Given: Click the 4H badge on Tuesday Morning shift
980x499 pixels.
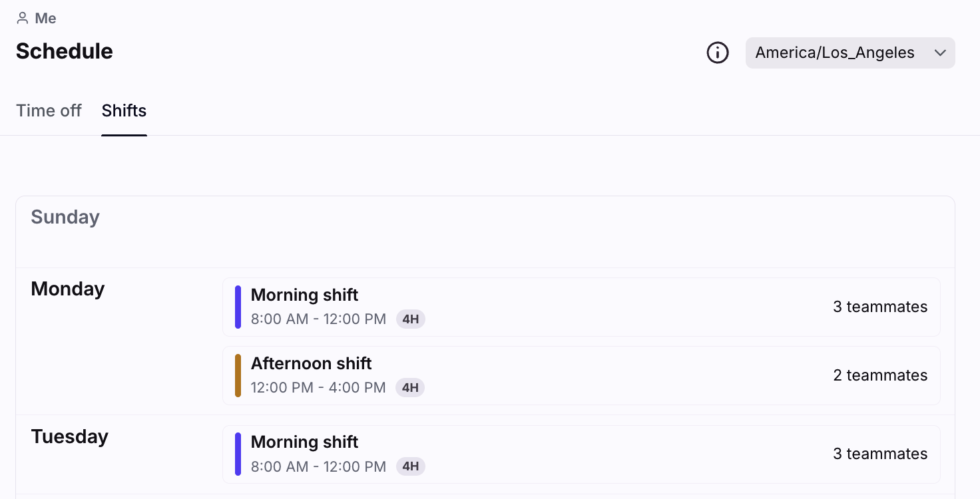Looking at the screenshot, I should tap(411, 466).
